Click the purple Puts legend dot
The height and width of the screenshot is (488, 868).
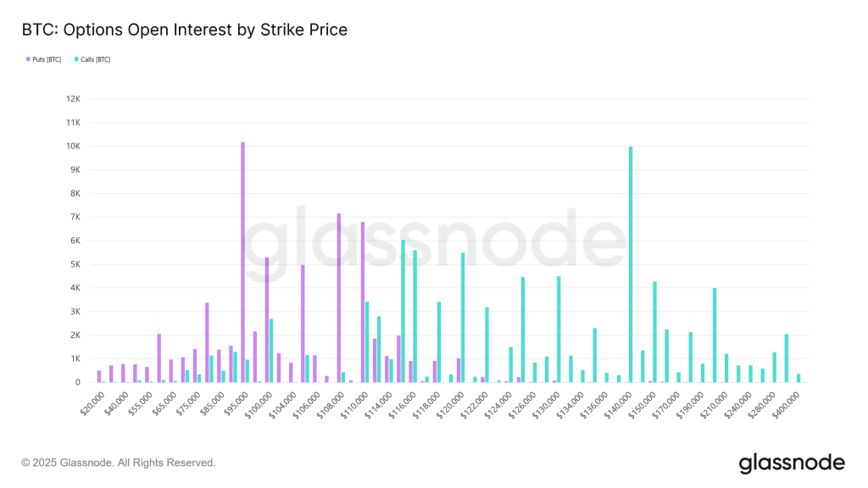[x=29, y=59]
